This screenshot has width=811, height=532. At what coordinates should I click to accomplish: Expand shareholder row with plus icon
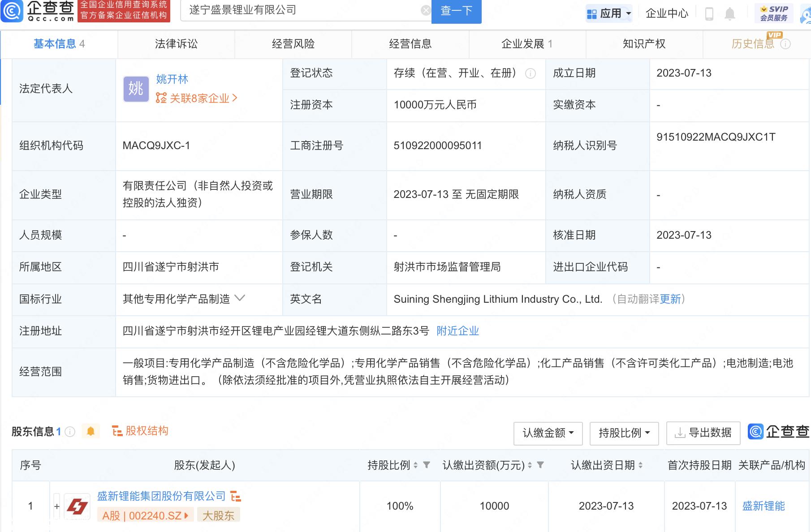(57, 506)
